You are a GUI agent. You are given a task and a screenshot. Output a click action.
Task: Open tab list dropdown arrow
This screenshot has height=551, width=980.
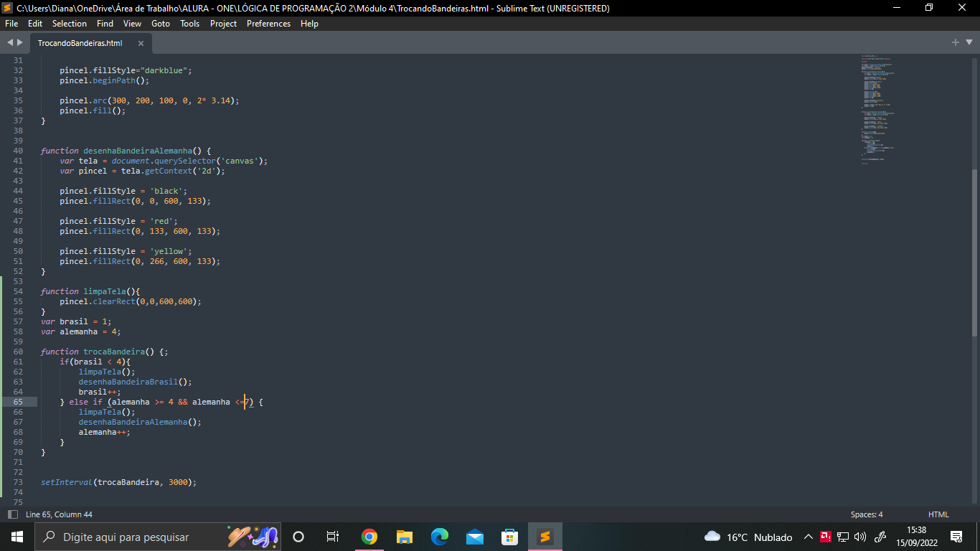pos(969,43)
